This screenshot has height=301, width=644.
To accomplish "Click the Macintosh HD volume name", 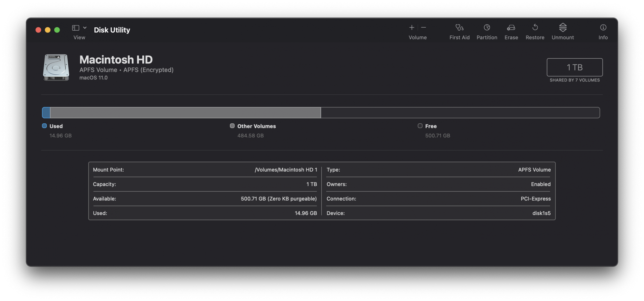I will 116,60.
